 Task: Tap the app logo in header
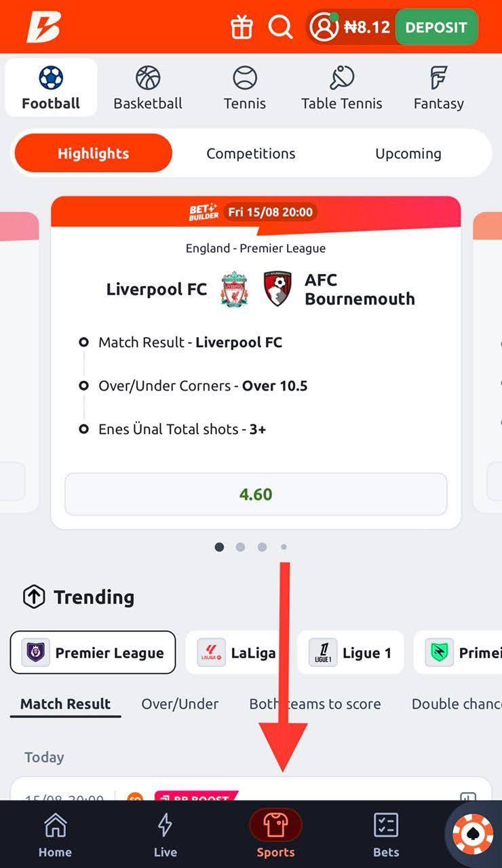click(43, 27)
